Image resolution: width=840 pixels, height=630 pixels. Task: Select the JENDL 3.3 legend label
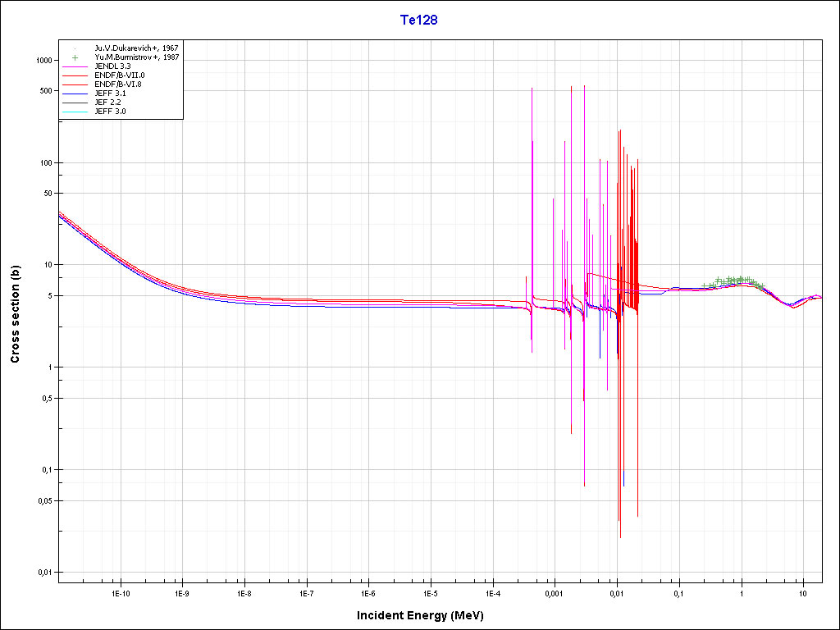pyautogui.click(x=112, y=66)
